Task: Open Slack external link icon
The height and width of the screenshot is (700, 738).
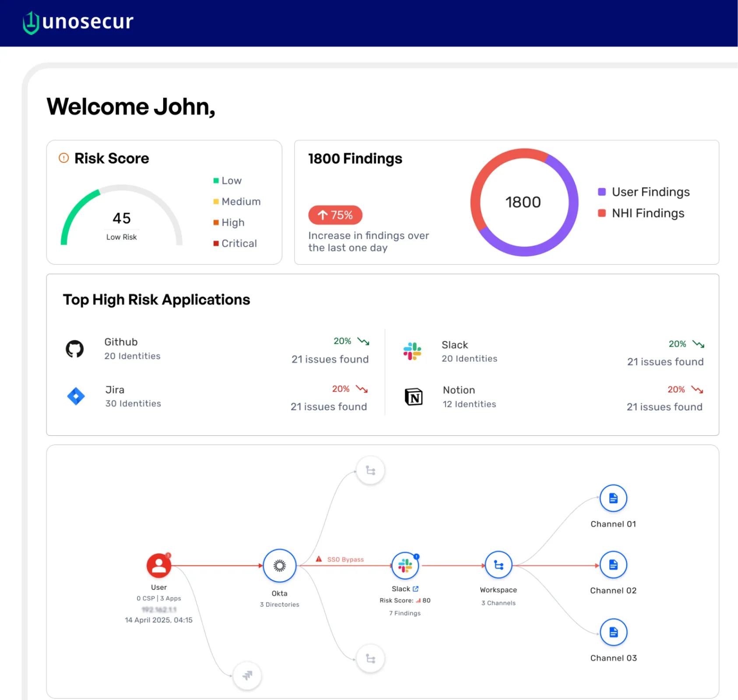Action: [x=416, y=589]
